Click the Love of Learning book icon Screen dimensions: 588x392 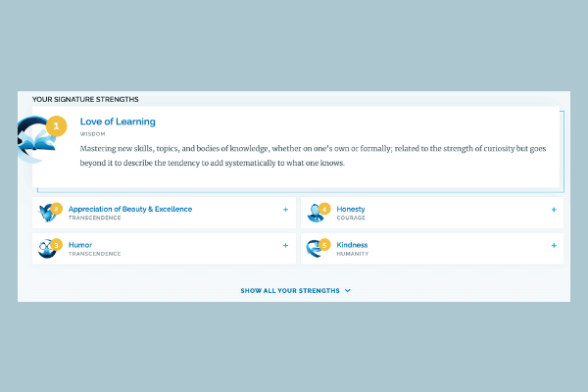tap(34, 140)
